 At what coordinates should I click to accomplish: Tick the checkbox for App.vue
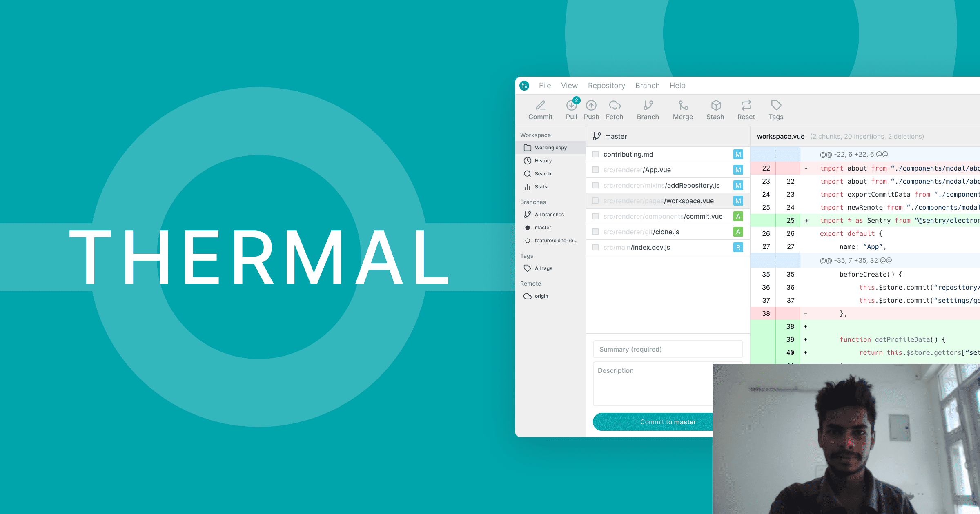click(595, 170)
